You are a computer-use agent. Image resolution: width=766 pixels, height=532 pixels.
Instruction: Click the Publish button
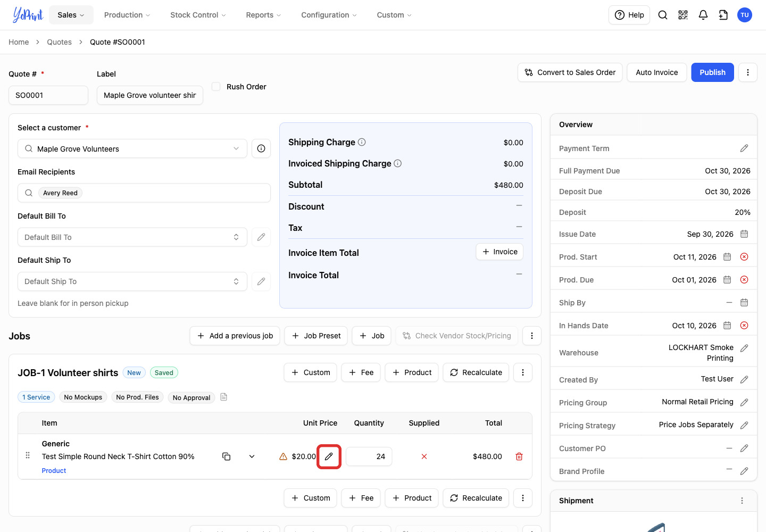click(x=712, y=72)
